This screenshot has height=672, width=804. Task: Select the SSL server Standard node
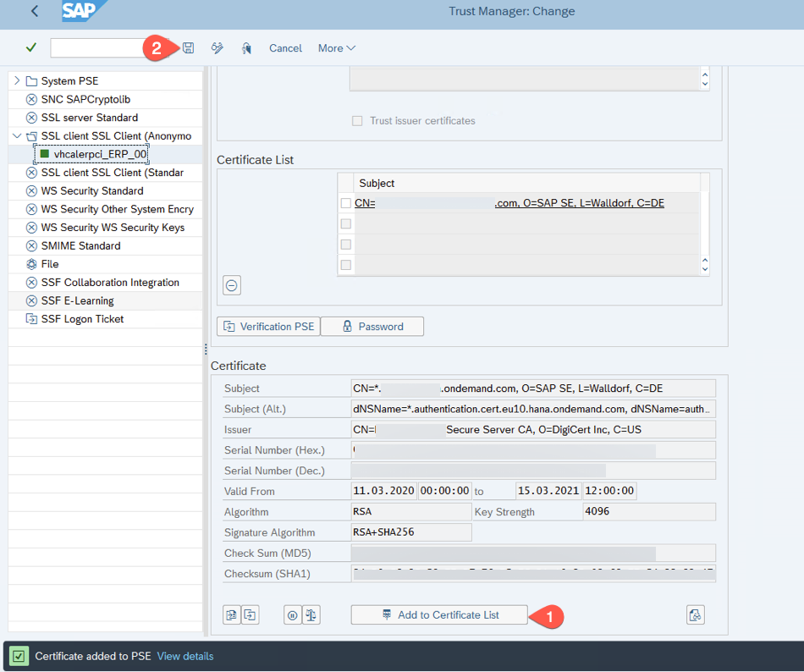pyautogui.click(x=89, y=118)
